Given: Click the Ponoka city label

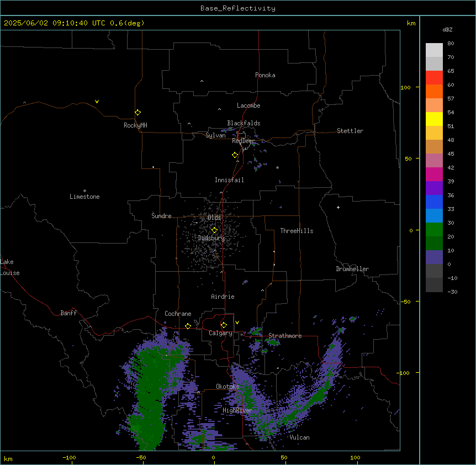Looking at the screenshot, I should [265, 75].
